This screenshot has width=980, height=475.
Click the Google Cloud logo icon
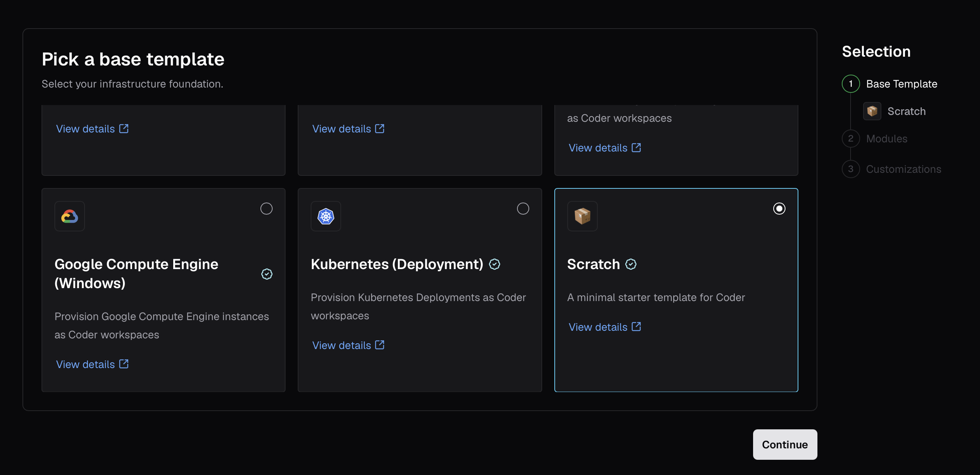click(70, 216)
